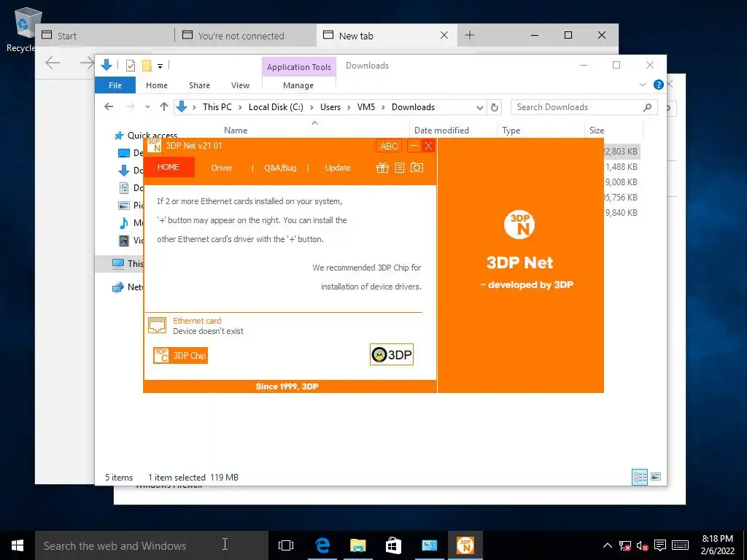
Task: Click the network status tray icon
Action: (624, 545)
